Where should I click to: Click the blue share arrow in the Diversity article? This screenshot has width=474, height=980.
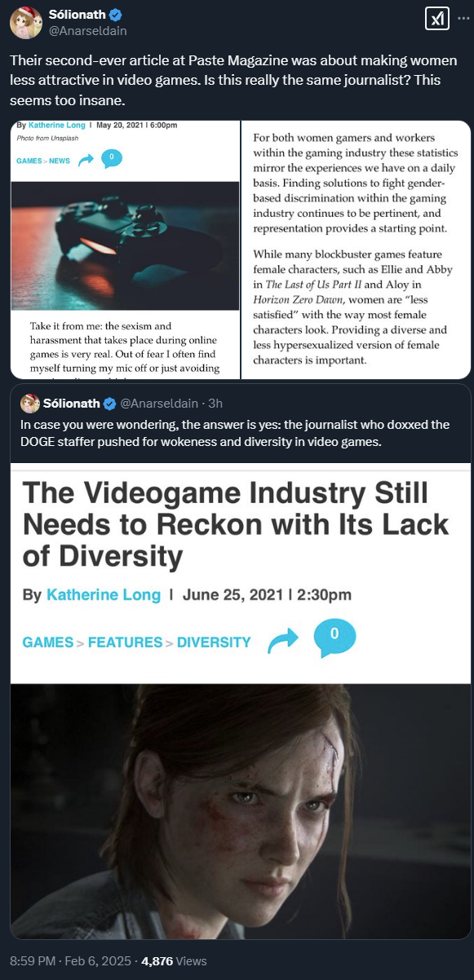tap(283, 642)
